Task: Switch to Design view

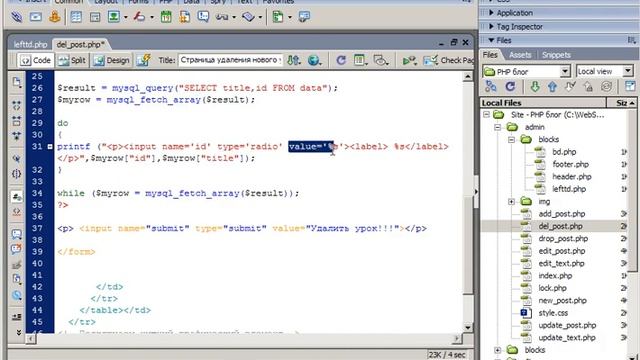Action: [111, 60]
